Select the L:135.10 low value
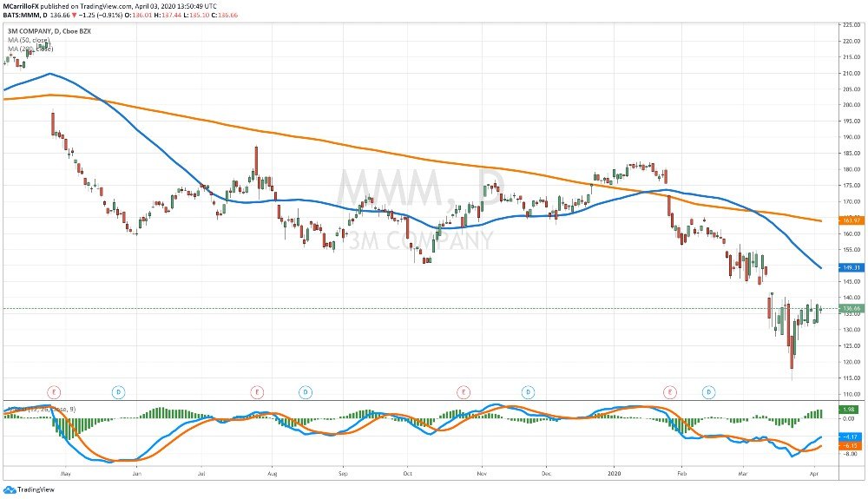Image resolution: width=868 pixels, height=499 pixels. [x=196, y=15]
